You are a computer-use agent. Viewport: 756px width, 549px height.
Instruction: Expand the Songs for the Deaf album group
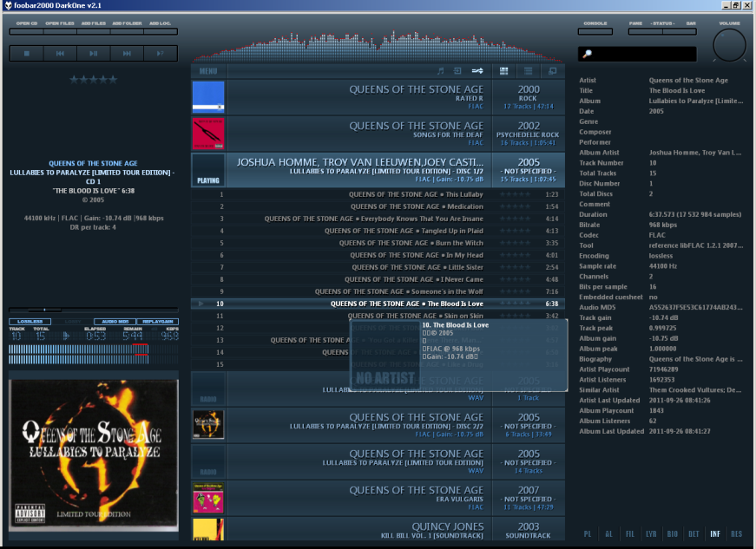coord(378,134)
